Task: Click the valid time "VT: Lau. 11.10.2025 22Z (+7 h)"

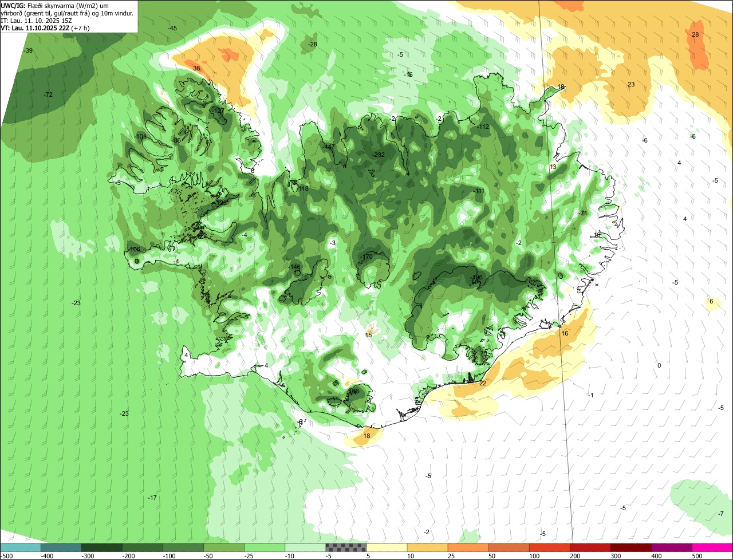Action: pyautogui.click(x=45, y=27)
